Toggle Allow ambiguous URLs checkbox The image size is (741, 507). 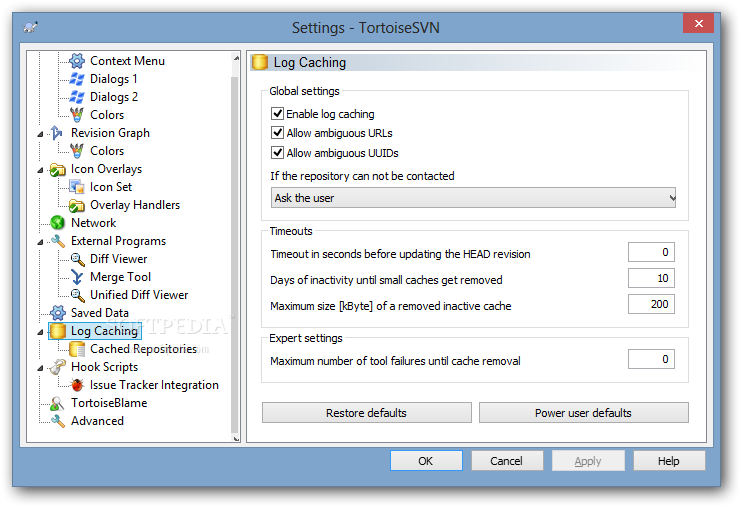coord(277,133)
